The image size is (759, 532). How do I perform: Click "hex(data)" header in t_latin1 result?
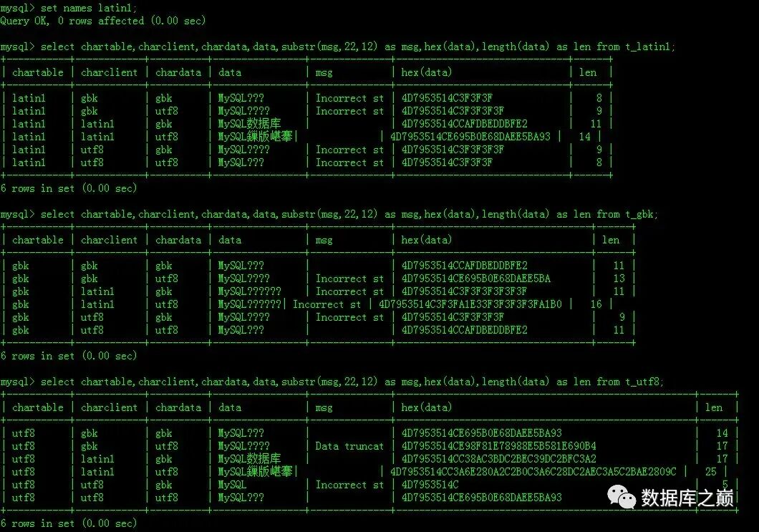pyautogui.click(x=427, y=72)
